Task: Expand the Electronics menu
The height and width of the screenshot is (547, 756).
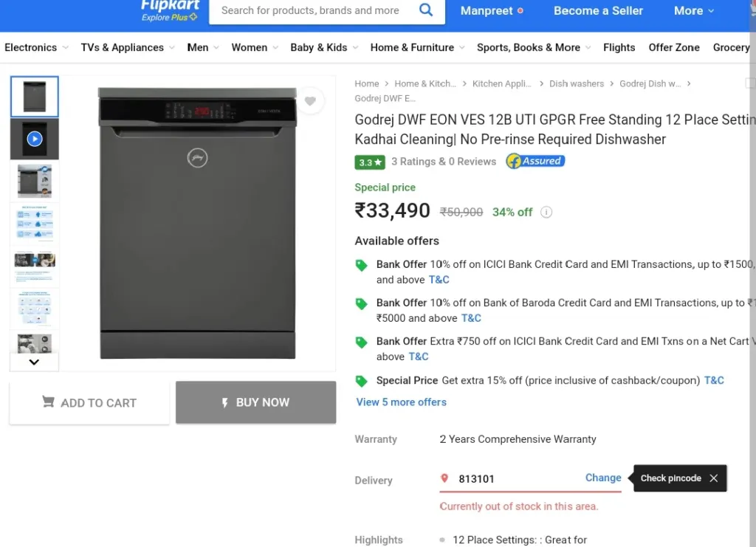Action: (36, 47)
